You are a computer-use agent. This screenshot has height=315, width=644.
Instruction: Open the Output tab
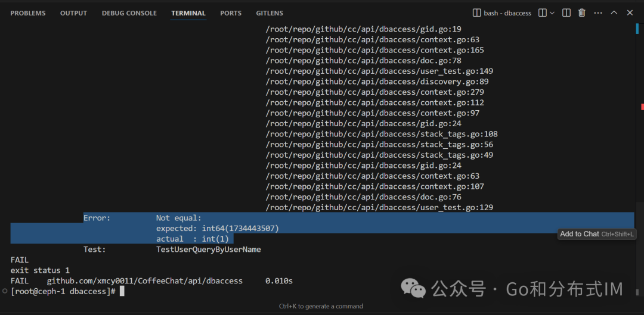[73, 13]
